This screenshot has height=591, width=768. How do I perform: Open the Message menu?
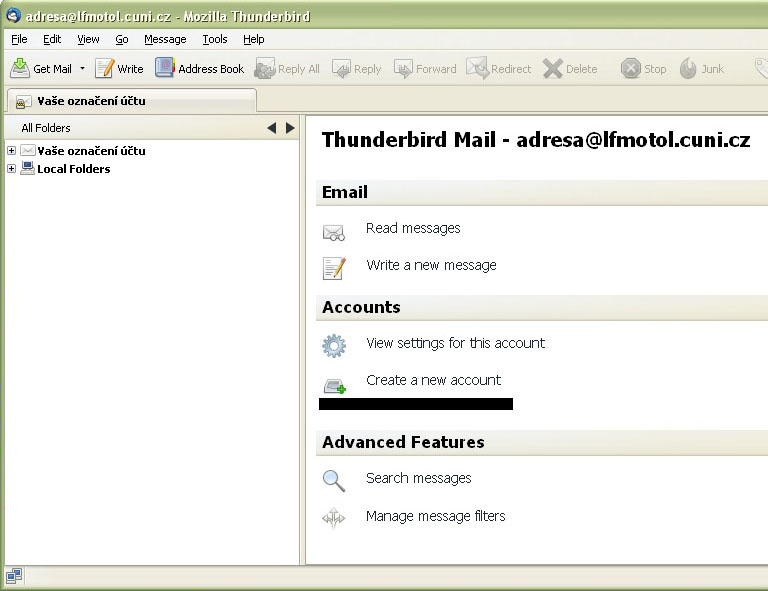[x=165, y=39]
